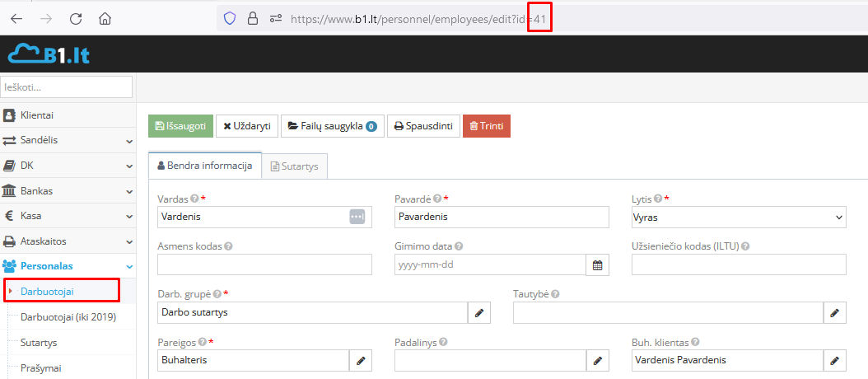Click the pencil icon for Buh. klientas
The width and height of the screenshot is (868, 379).
835,360
